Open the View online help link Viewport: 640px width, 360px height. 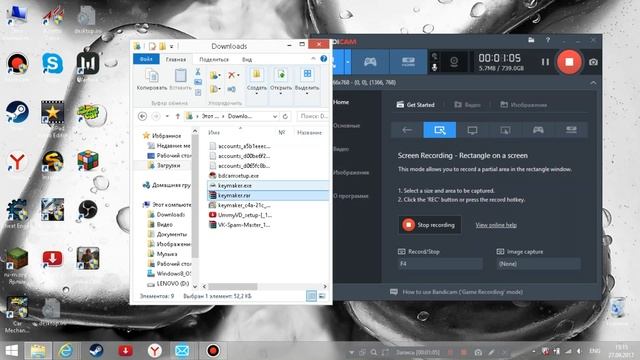(496, 225)
